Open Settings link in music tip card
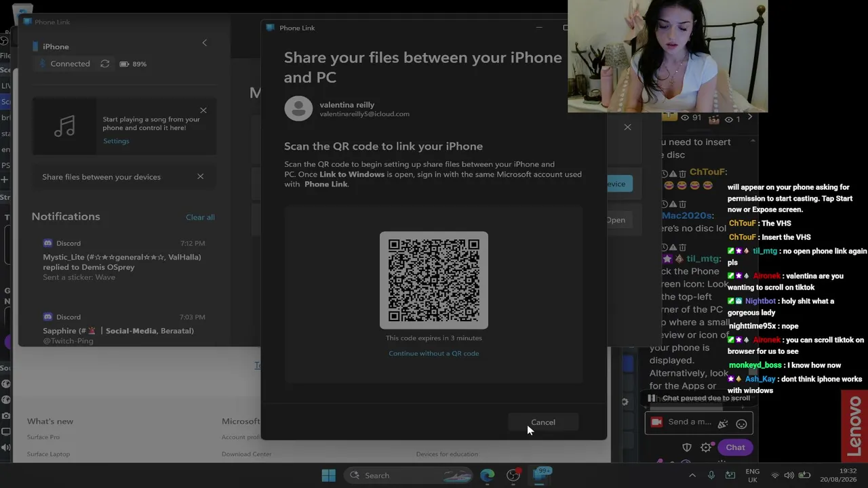The image size is (868, 488). pyautogui.click(x=116, y=141)
